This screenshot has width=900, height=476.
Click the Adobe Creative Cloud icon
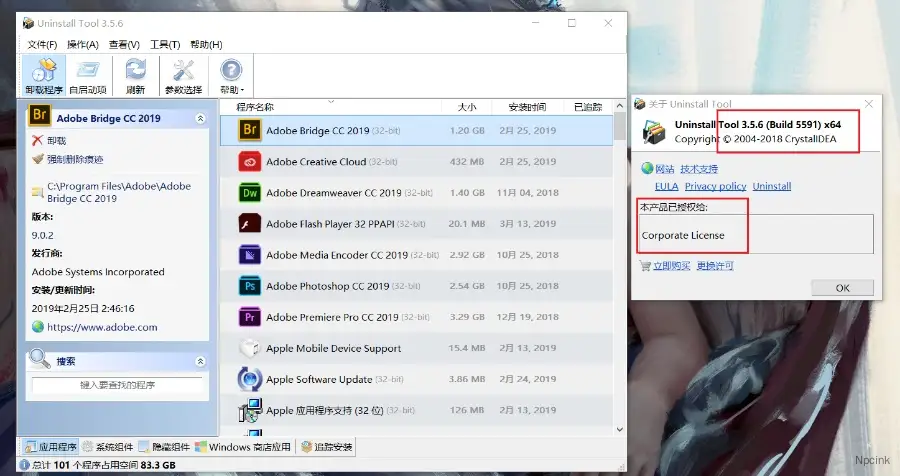click(x=250, y=162)
